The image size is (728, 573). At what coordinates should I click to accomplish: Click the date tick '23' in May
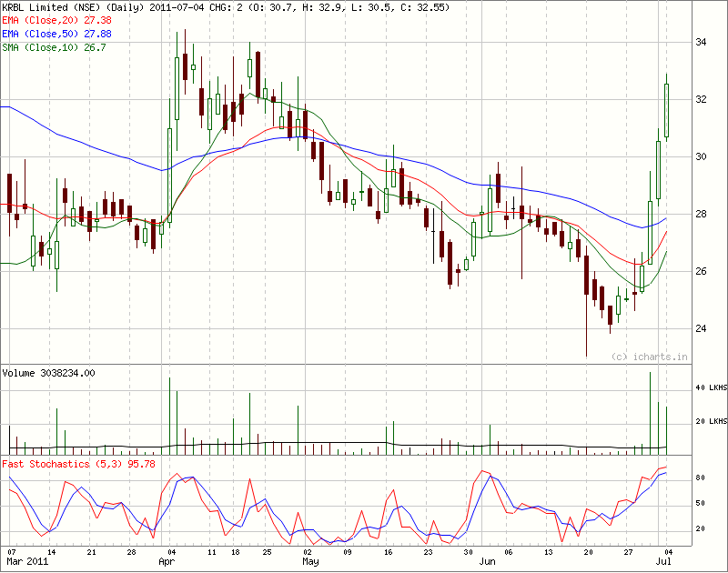coord(428,552)
